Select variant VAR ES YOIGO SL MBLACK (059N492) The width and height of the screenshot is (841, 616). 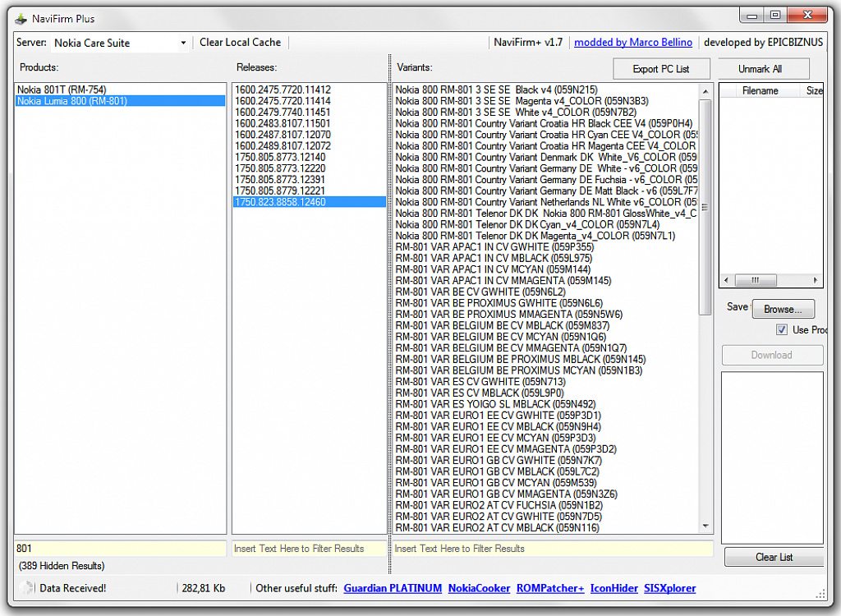(x=546, y=404)
